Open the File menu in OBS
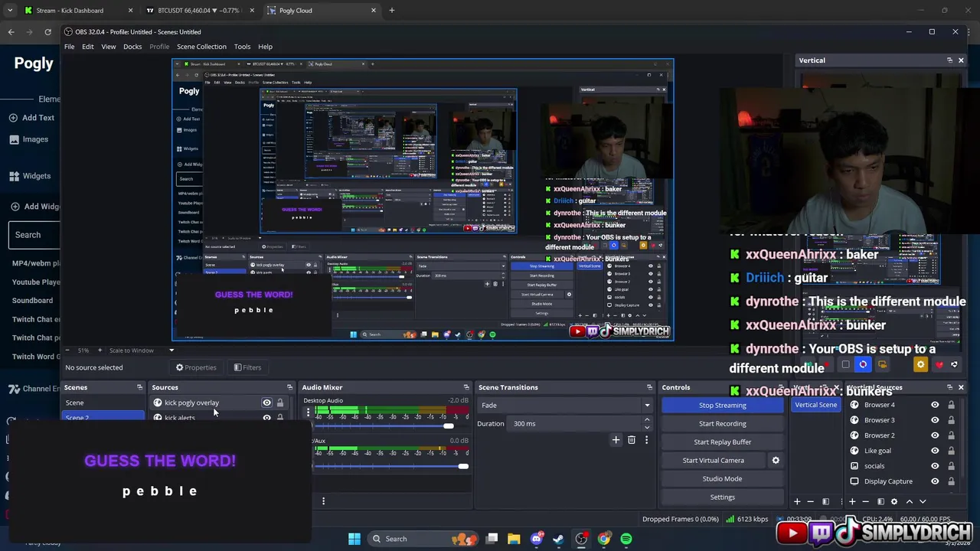980x551 pixels. pyautogui.click(x=69, y=47)
